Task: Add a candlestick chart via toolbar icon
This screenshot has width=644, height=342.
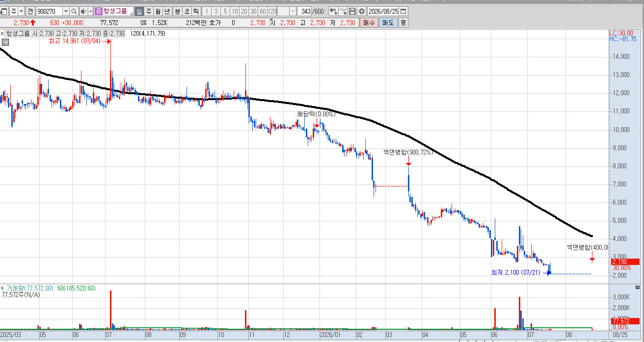Action: click(x=333, y=11)
